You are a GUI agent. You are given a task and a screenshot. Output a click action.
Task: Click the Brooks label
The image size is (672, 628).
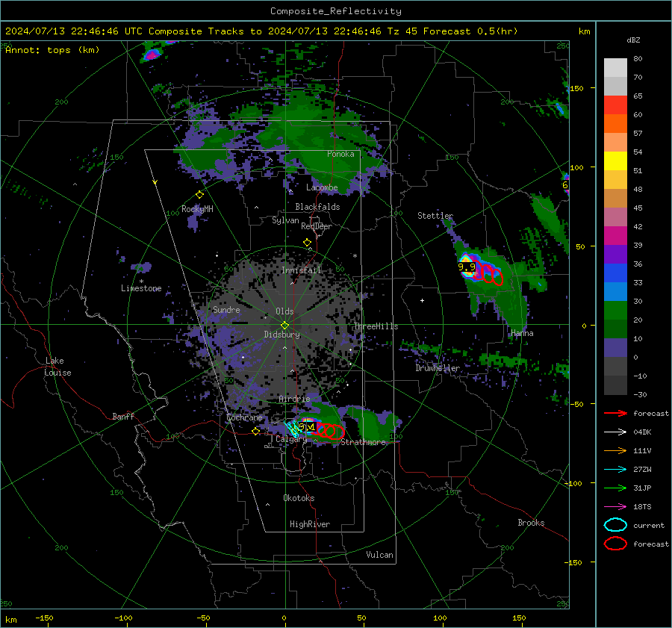(531, 523)
